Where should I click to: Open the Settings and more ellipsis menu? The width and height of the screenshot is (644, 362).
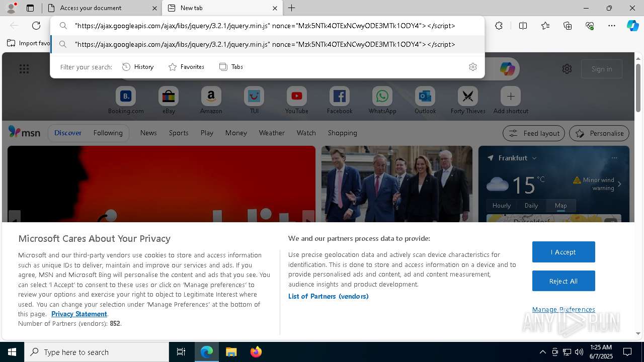coord(612,26)
